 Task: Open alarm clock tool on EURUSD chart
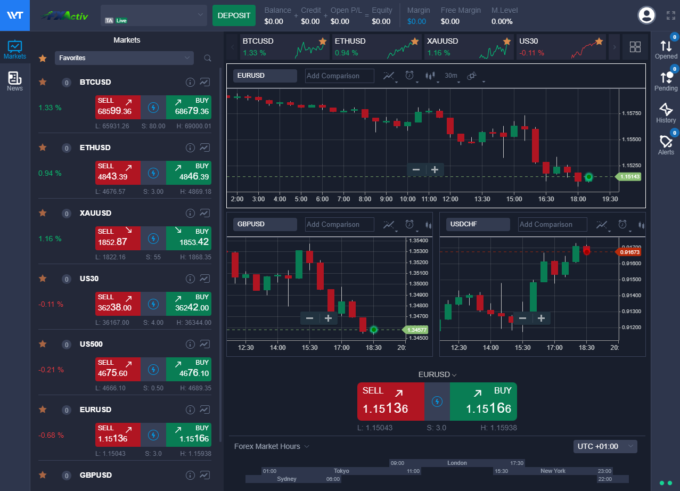point(409,76)
